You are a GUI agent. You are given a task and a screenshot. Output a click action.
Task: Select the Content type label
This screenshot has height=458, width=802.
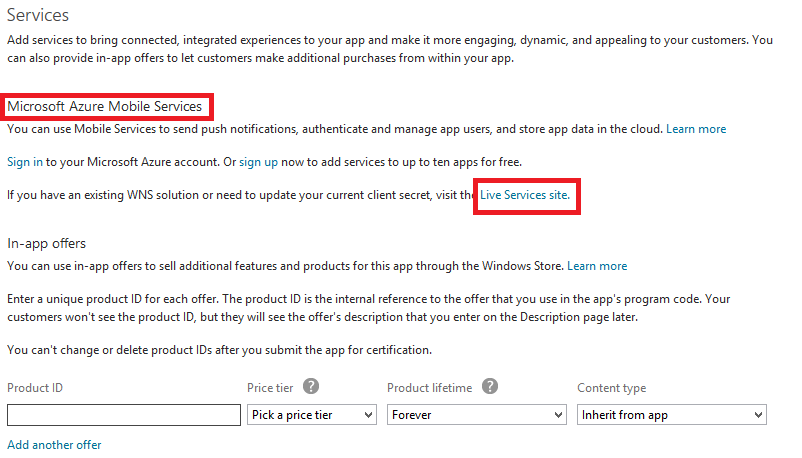pos(612,388)
